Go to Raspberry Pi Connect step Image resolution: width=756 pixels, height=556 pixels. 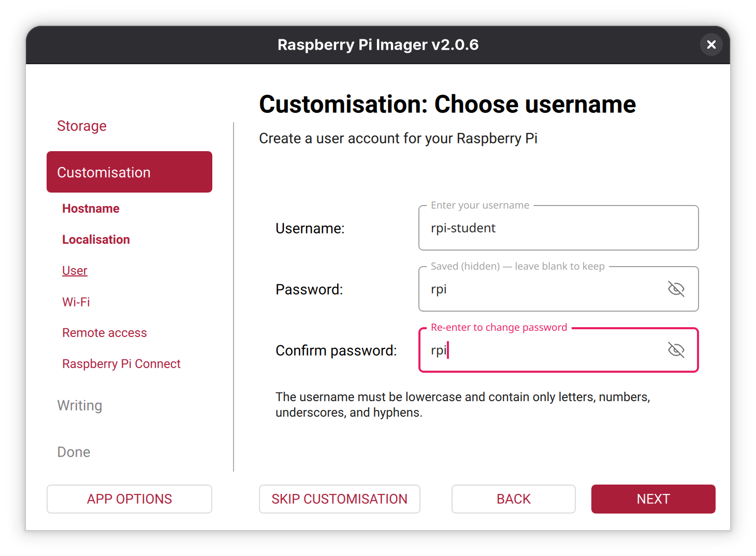[121, 364]
